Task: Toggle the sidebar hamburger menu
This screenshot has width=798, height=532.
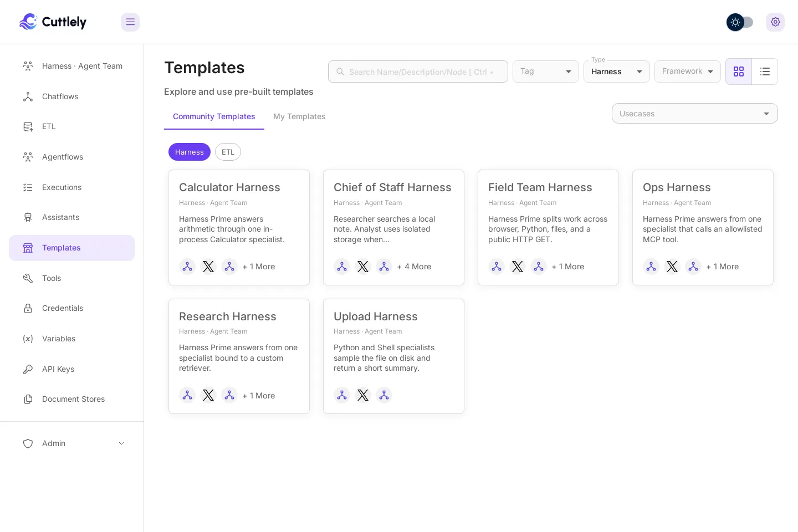Action: (x=130, y=22)
